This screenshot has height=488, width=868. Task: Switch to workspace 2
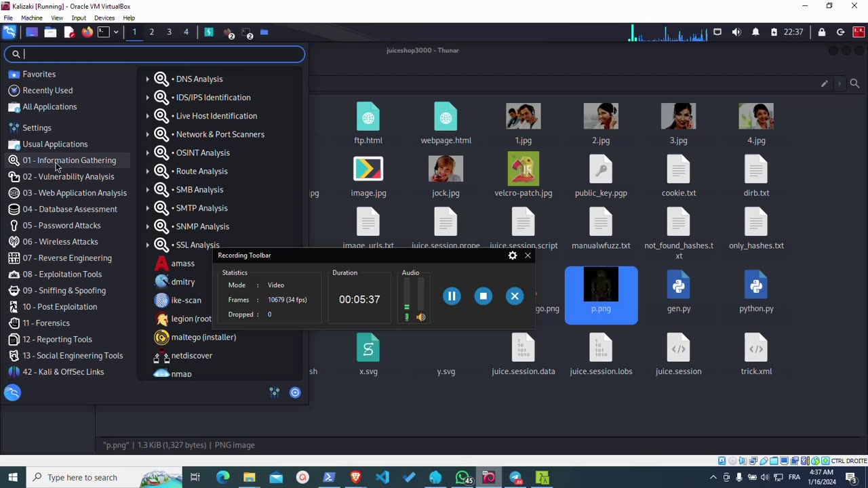[151, 32]
